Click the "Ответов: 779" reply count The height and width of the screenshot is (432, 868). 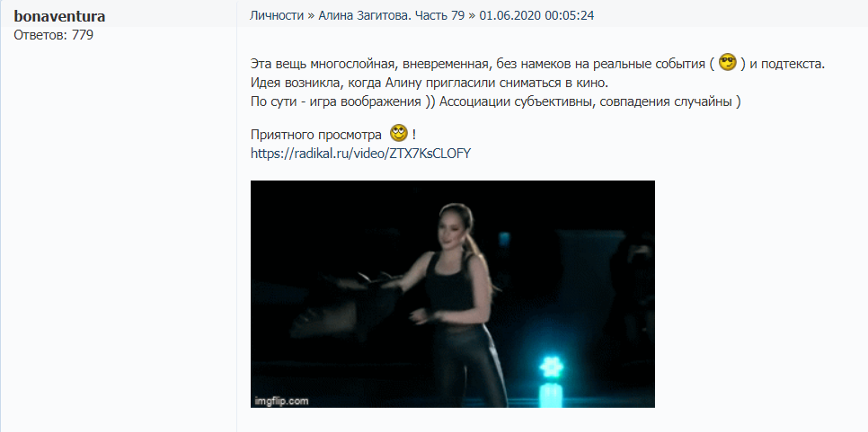(53, 35)
